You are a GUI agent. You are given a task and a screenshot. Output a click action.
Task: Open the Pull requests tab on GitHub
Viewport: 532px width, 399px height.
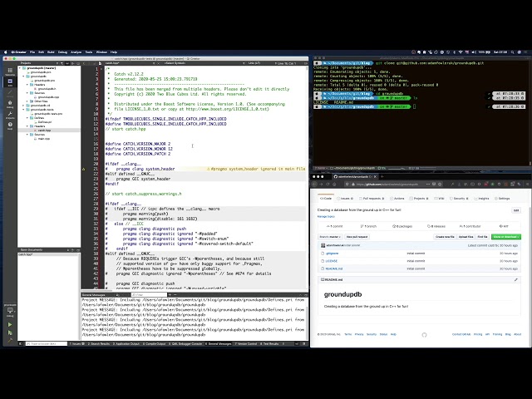(372, 199)
